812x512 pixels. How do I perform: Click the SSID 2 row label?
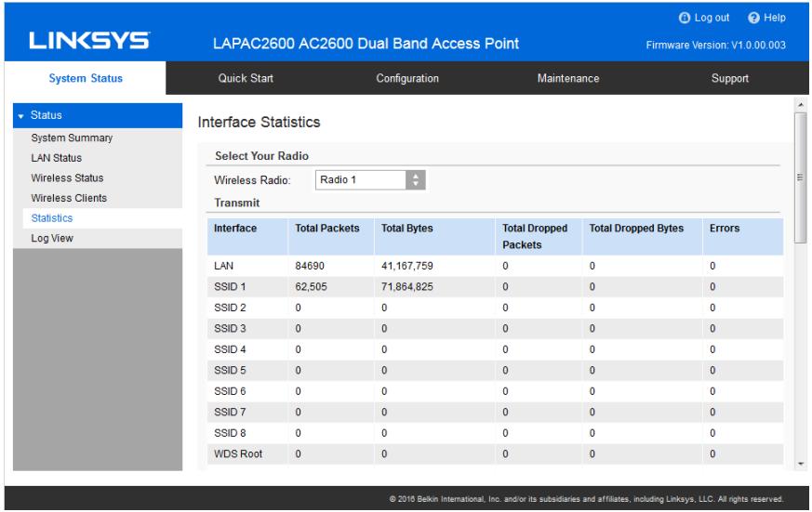(x=230, y=308)
